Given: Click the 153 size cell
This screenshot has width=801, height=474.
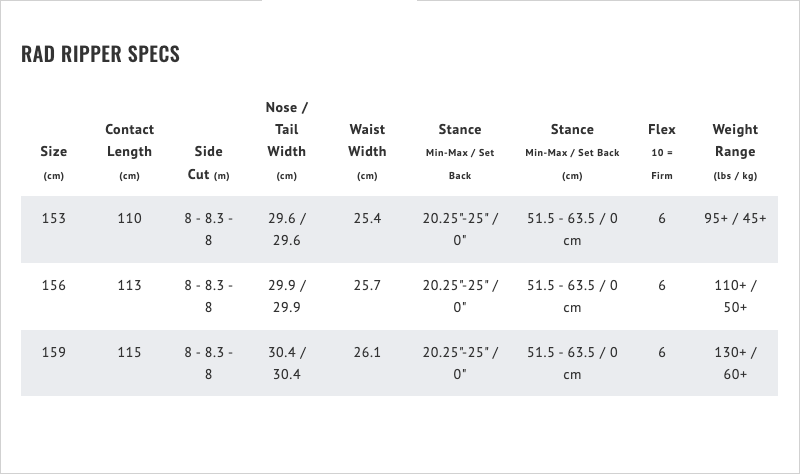Looking at the screenshot, I should (x=54, y=218).
